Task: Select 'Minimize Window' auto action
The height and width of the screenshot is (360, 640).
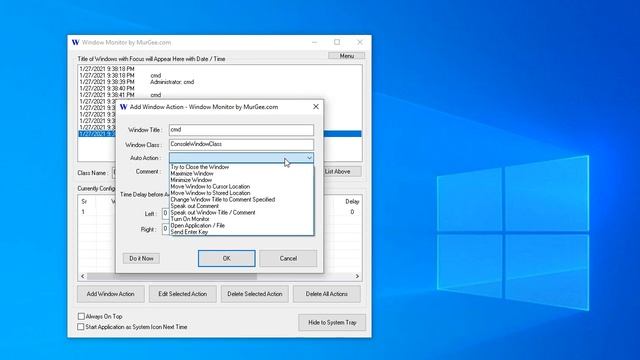Action: tap(241, 180)
